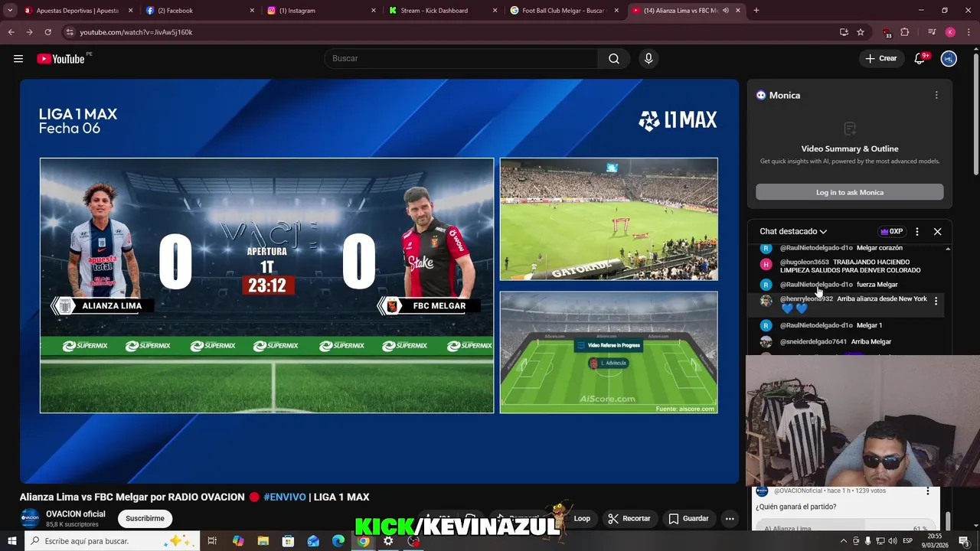Viewport: 980px width, 551px height.
Task: Open Windows Start menu
Action: [12, 541]
